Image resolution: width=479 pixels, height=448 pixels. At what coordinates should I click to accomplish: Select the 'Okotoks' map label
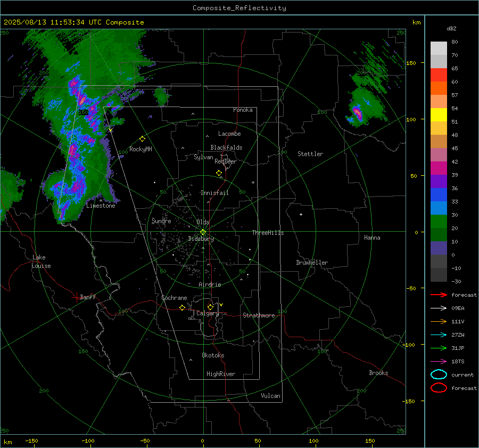point(213,355)
